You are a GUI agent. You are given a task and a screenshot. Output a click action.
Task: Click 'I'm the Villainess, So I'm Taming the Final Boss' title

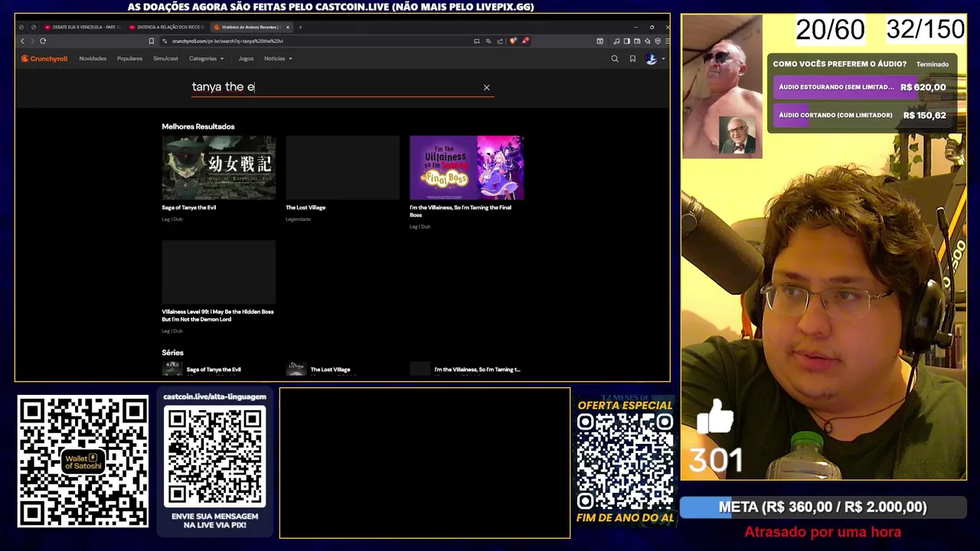click(460, 211)
